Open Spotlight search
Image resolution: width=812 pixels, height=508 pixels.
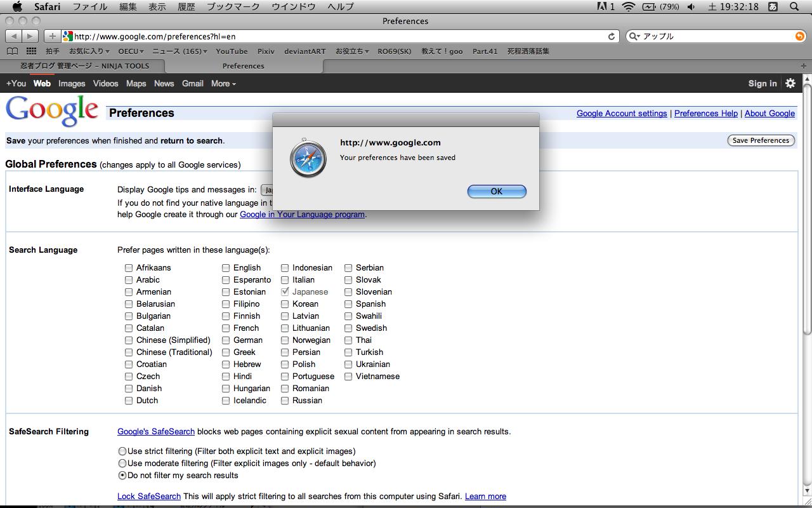pos(794,7)
